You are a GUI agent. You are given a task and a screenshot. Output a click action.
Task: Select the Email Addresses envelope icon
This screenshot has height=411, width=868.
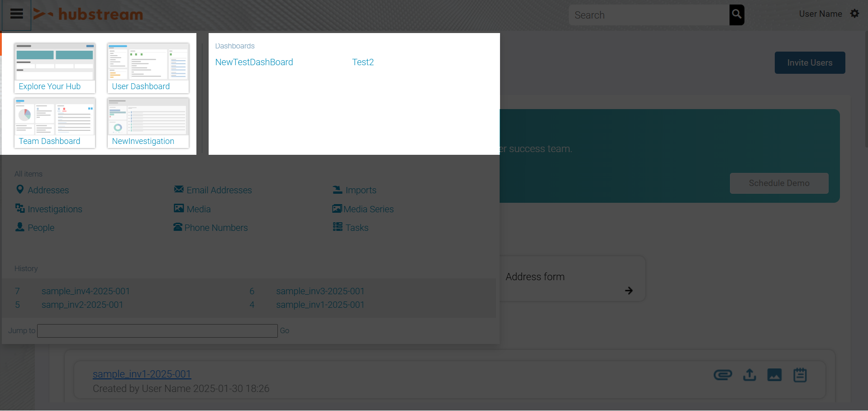(178, 189)
